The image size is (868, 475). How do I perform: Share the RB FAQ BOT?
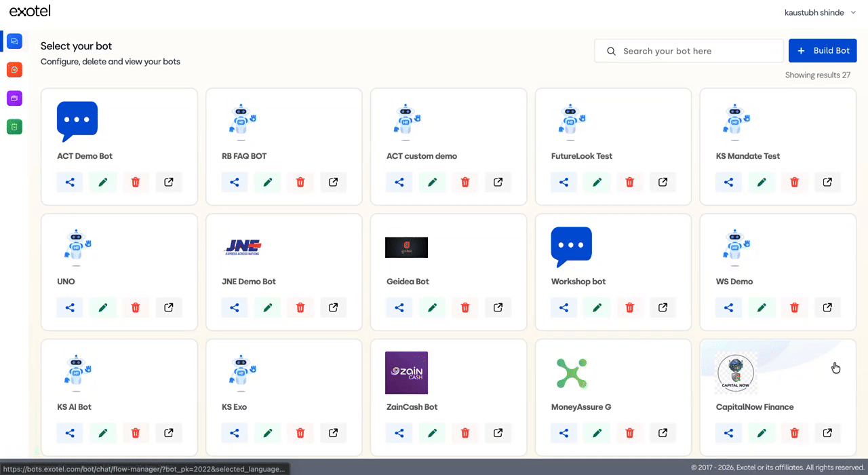(x=235, y=182)
